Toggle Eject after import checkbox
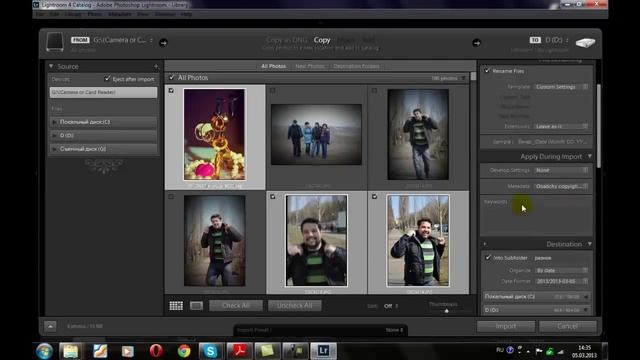Screen dimensions: 640x360 pyautogui.click(x=107, y=79)
